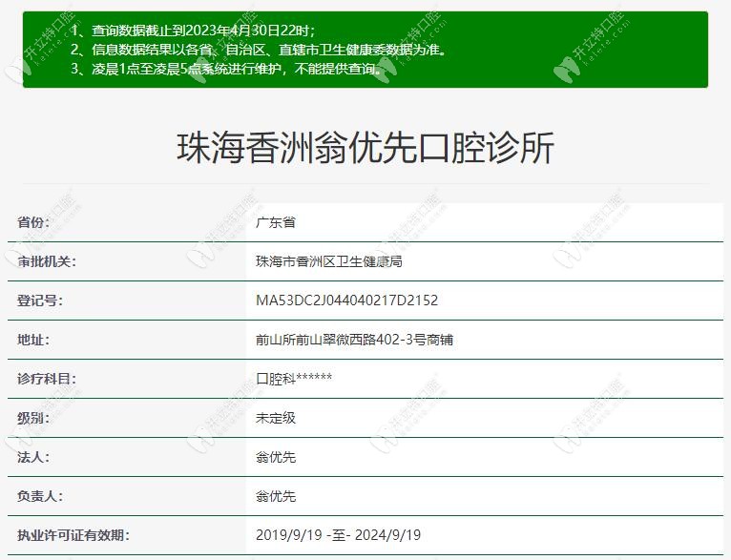
Task: Select the 级别 label
Action: 33,418
